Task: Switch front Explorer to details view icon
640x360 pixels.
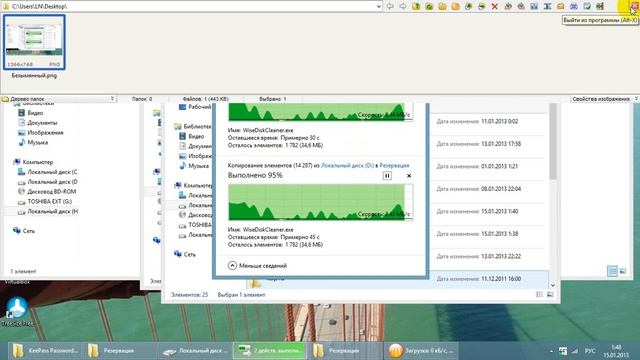Action: (539, 294)
